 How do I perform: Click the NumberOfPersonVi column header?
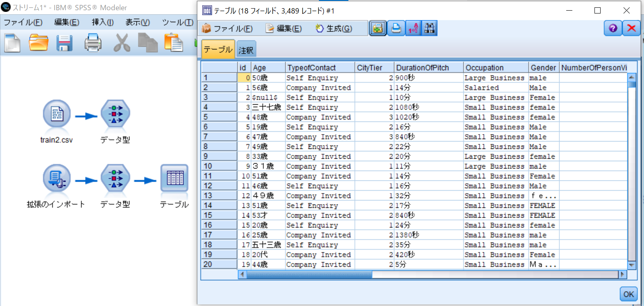click(594, 67)
